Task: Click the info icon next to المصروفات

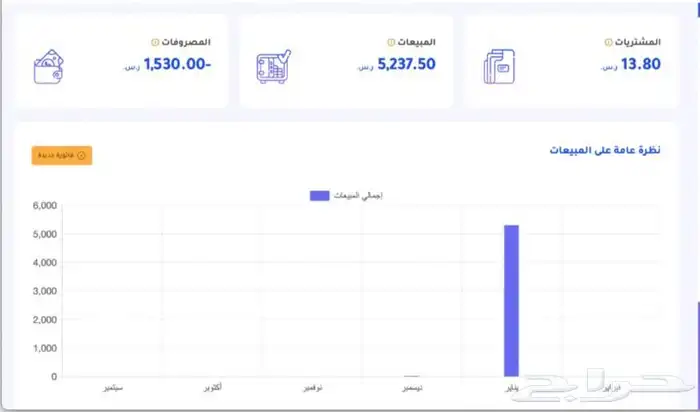Action: (x=155, y=42)
